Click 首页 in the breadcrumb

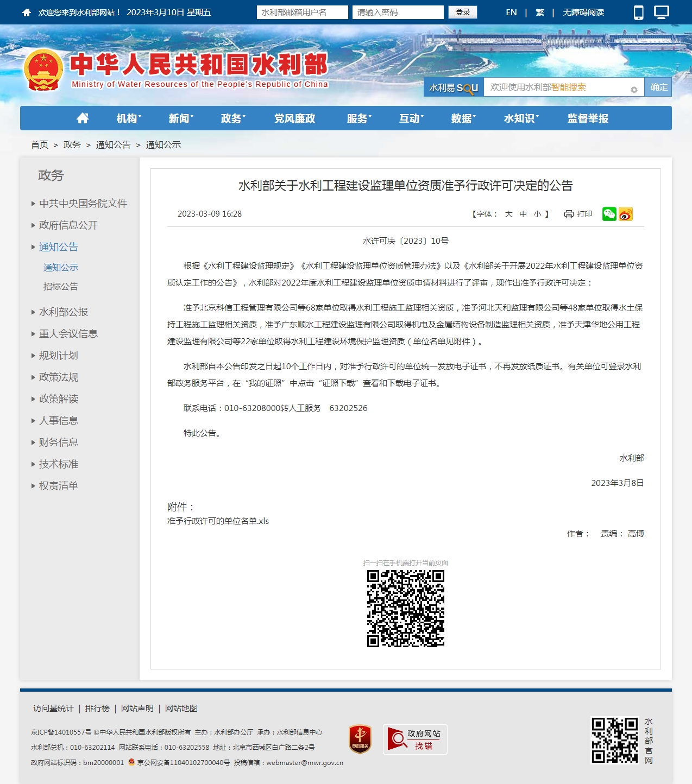[40, 145]
